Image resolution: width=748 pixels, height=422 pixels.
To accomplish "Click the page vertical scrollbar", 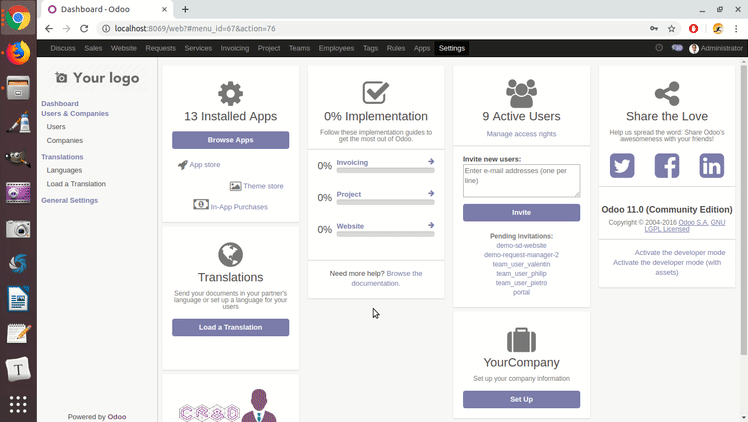I will 743,210.
